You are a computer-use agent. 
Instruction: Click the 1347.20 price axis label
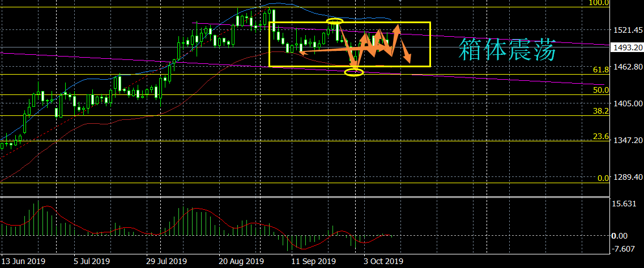coord(628,140)
